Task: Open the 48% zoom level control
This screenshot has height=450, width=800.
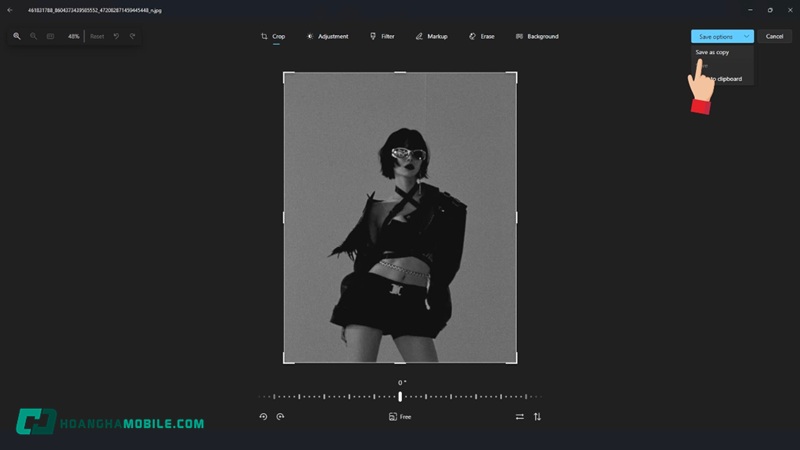Action: 73,36
